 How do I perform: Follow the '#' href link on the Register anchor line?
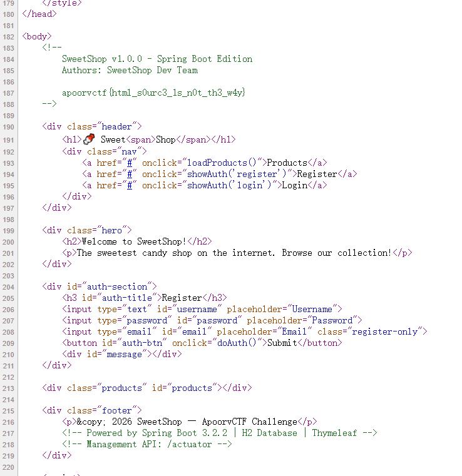130,174
